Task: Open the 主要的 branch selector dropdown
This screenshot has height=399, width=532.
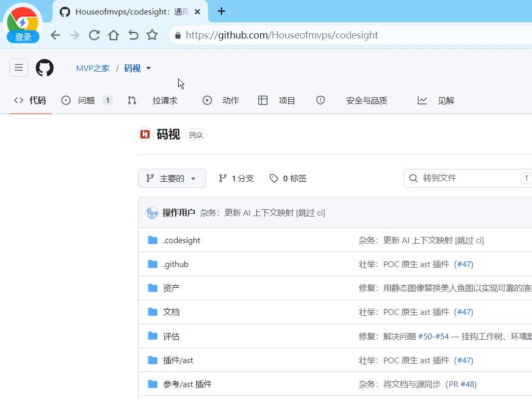Action: pyautogui.click(x=171, y=178)
